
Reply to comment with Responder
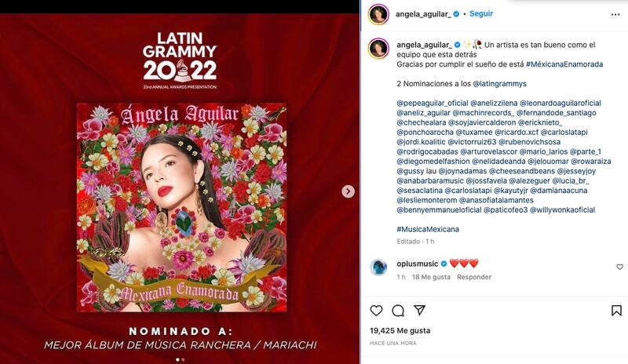click(474, 277)
